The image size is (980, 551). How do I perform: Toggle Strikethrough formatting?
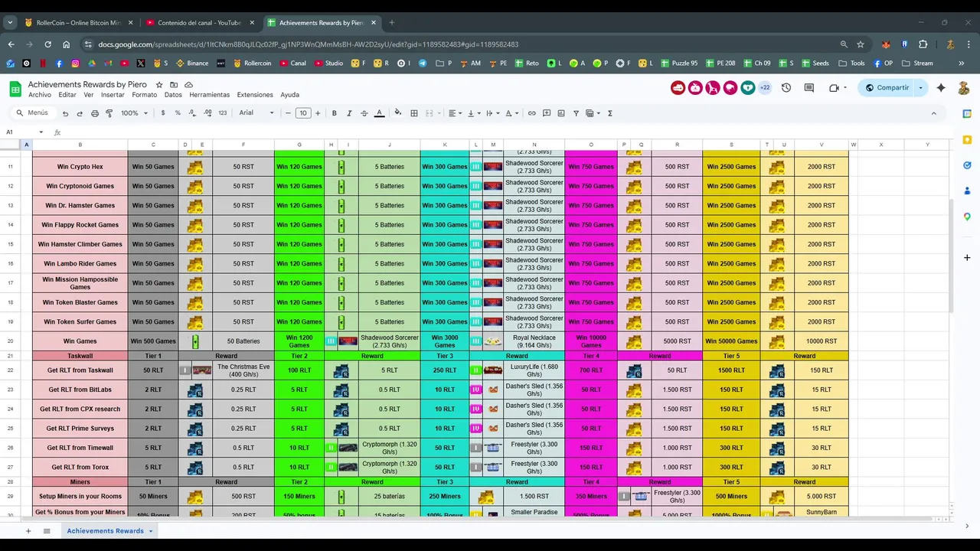point(364,113)
